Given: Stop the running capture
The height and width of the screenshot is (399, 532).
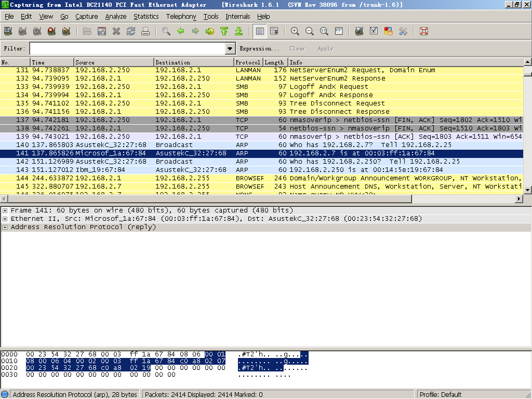Looking at the screenshot, I should (52, 32).
